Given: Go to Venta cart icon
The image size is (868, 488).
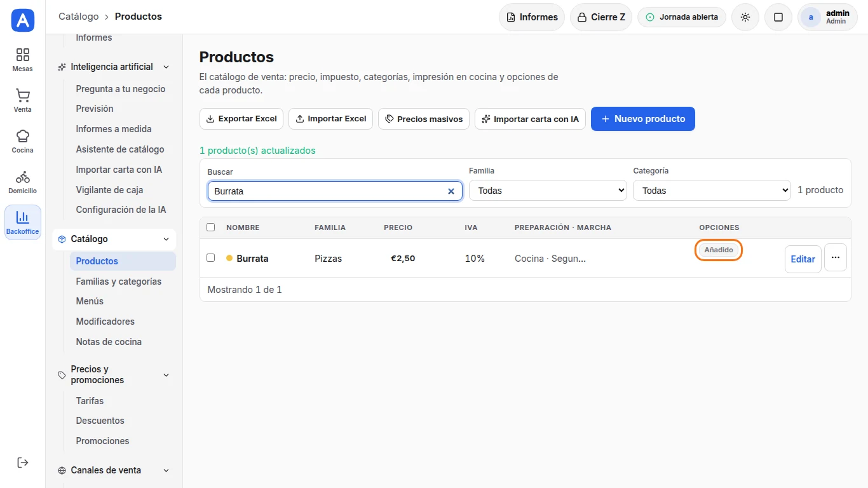Looking at the screenshot, I should point(23,95).
